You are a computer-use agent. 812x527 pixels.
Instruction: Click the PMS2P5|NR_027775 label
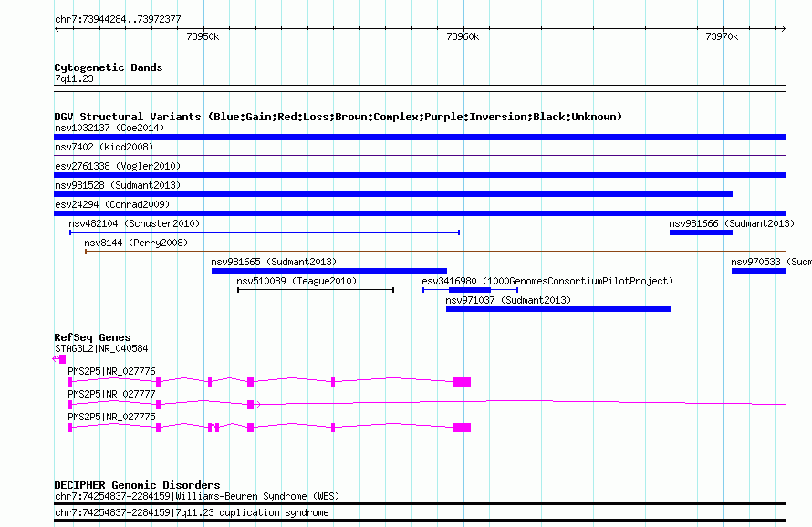[112, 417]
